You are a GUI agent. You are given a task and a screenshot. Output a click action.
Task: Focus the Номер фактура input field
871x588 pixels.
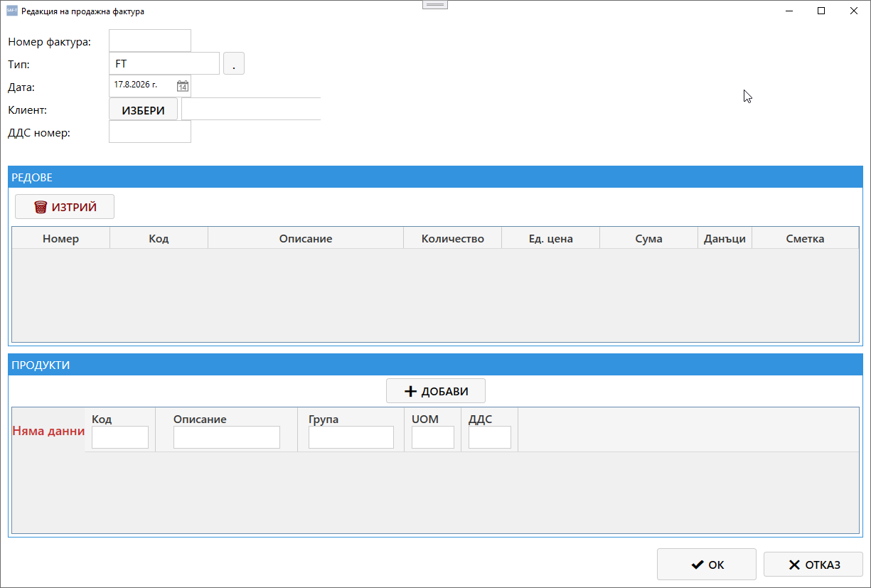point(150,41)
